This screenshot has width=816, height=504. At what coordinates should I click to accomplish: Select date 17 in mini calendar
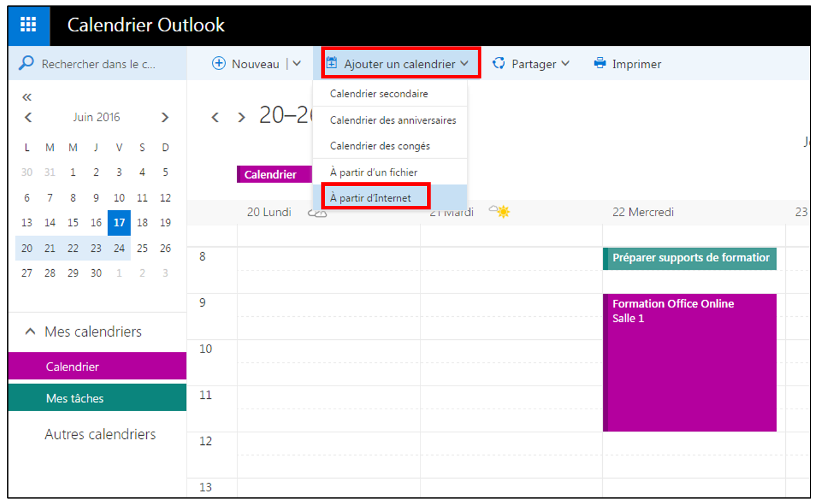point(119,223)
